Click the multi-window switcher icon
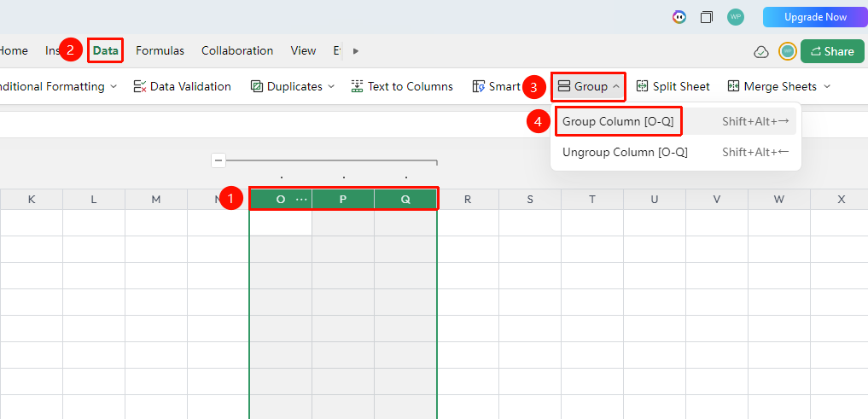Viewport: 868px width, 419px height. [x=707, y=17]
